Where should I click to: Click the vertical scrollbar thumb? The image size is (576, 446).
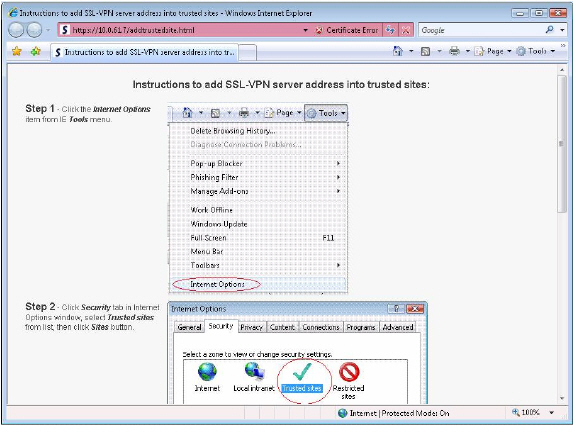(x=562, y=144)
